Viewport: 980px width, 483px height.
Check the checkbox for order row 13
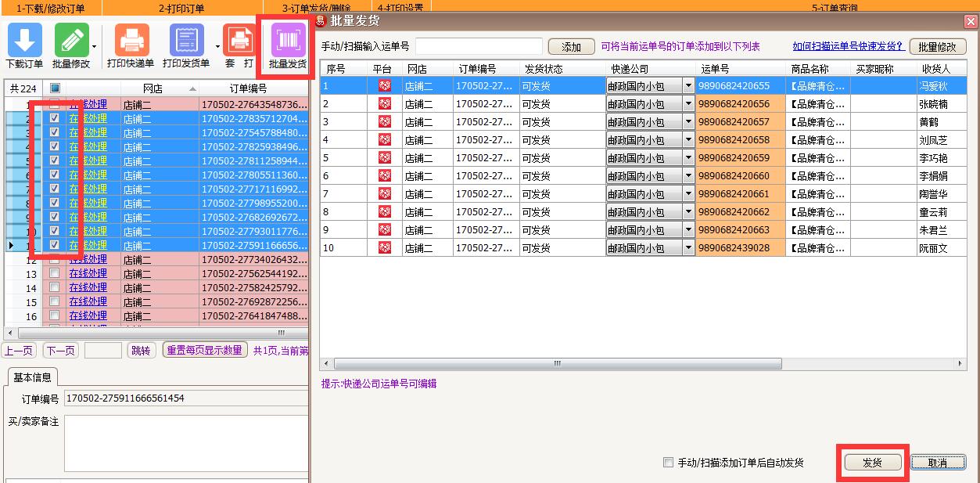click(54, 273)
